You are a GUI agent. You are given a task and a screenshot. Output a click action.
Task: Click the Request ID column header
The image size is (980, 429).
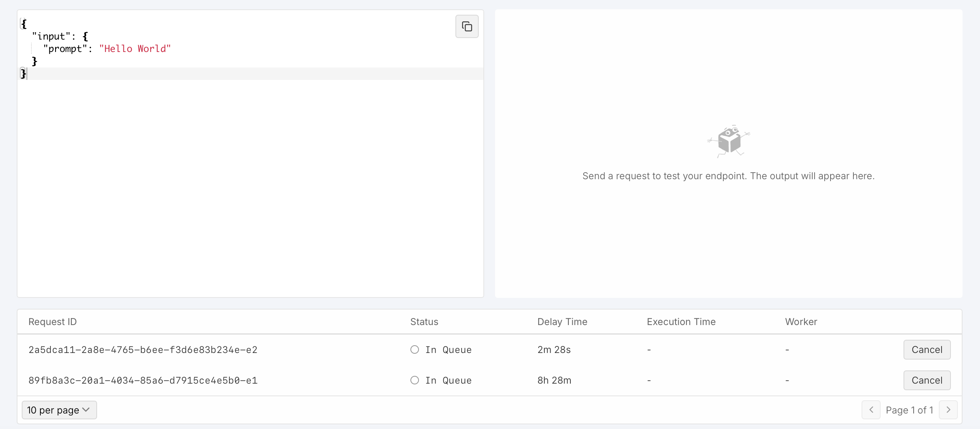52,322
